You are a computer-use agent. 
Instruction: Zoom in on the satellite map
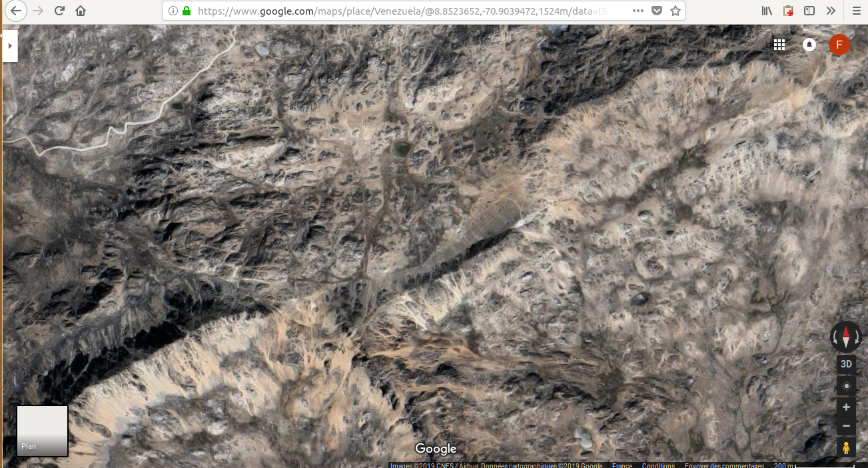click(x=846, y=407)
